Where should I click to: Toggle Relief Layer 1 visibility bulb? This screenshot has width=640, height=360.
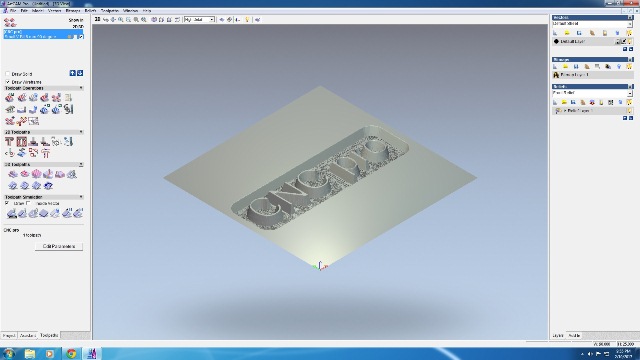(630, 111)
